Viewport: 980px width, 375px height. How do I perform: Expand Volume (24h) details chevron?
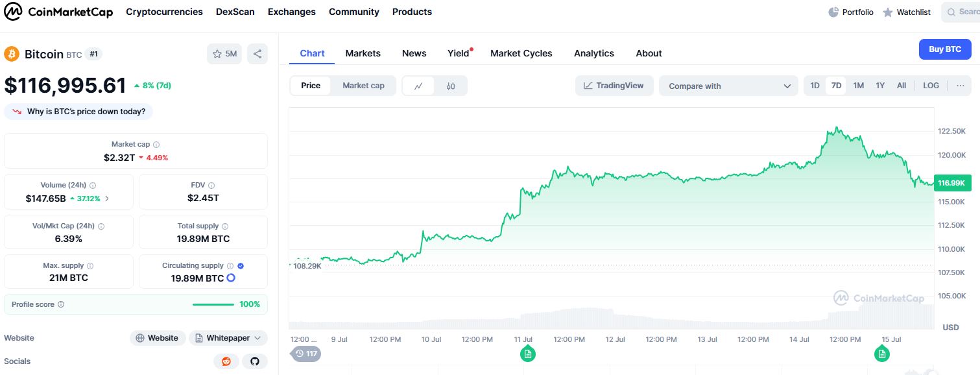point(107,199)
